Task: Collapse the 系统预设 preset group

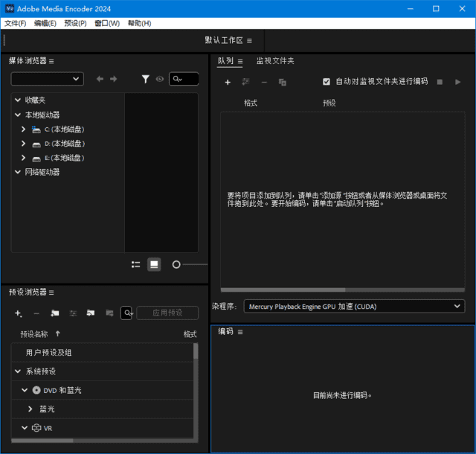Action: (x=18, y=371)
